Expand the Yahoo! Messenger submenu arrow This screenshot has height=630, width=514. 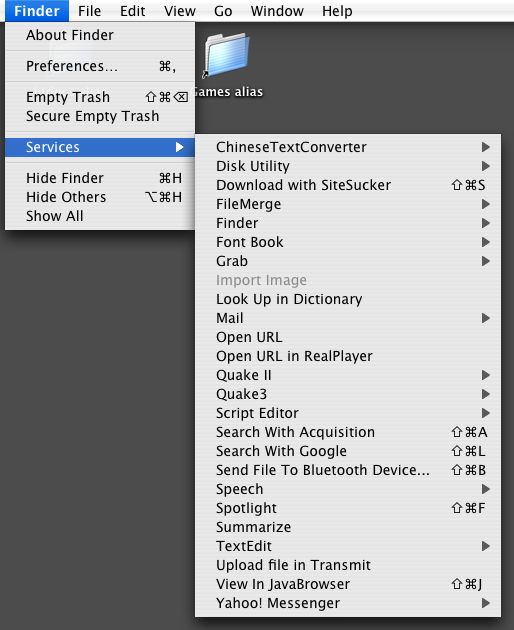[x=485, y=603]
